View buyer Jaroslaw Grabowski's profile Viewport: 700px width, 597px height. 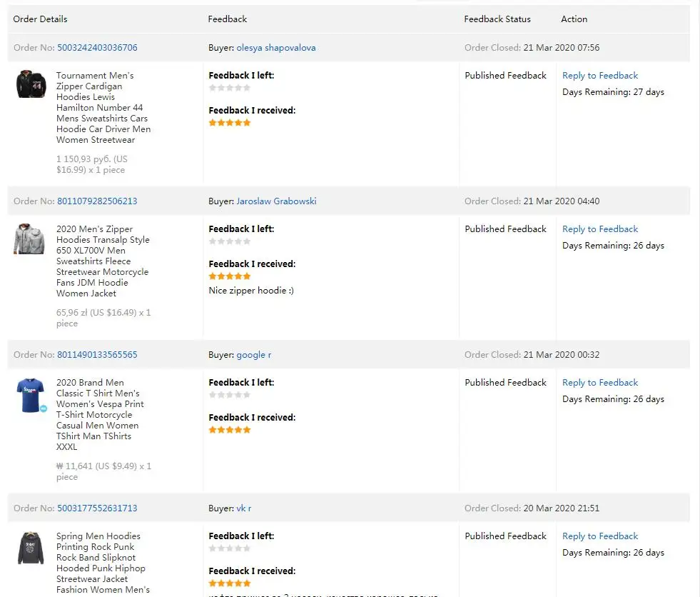click(x=276, y=201)
